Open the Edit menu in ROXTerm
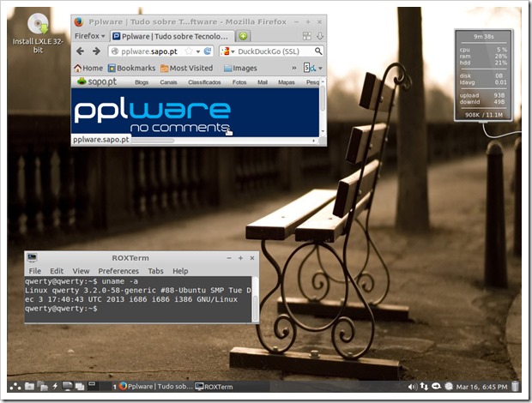This screenshot has width=532, height=403. (57, 271)
